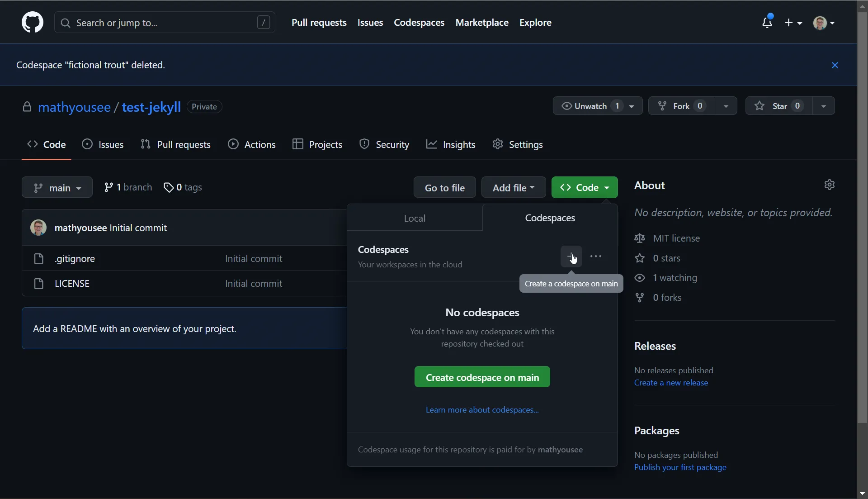The width and height of the screenshot is (868, 499).
Task: Toggle the Fork count dropdown arrow
Action: pos(726,107)
